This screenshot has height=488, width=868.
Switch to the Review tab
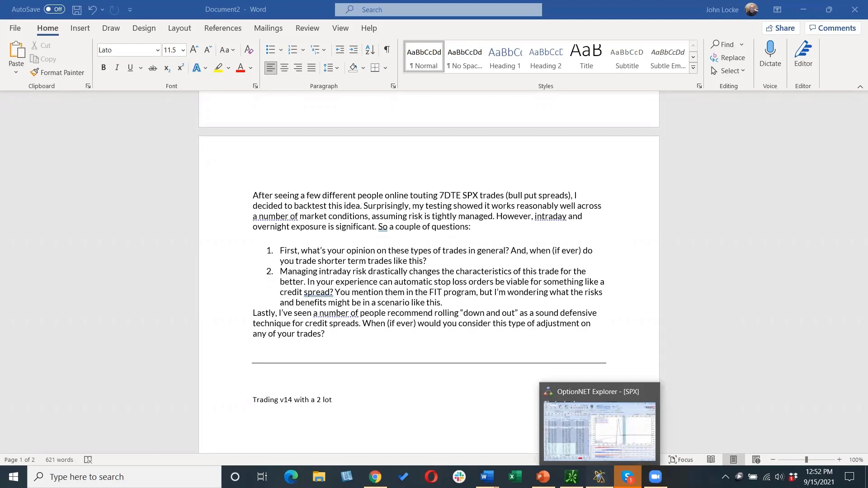click(307, 28)
